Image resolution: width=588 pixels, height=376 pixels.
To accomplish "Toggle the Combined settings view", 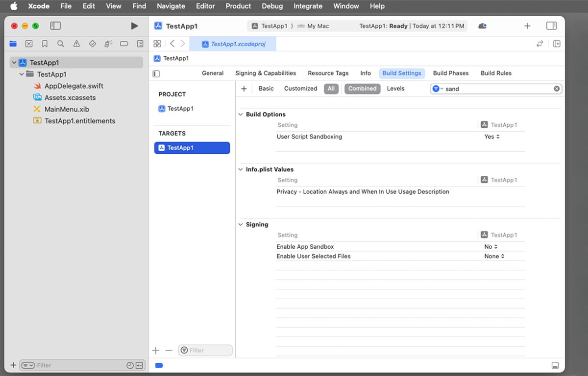I will pos(362,89).
